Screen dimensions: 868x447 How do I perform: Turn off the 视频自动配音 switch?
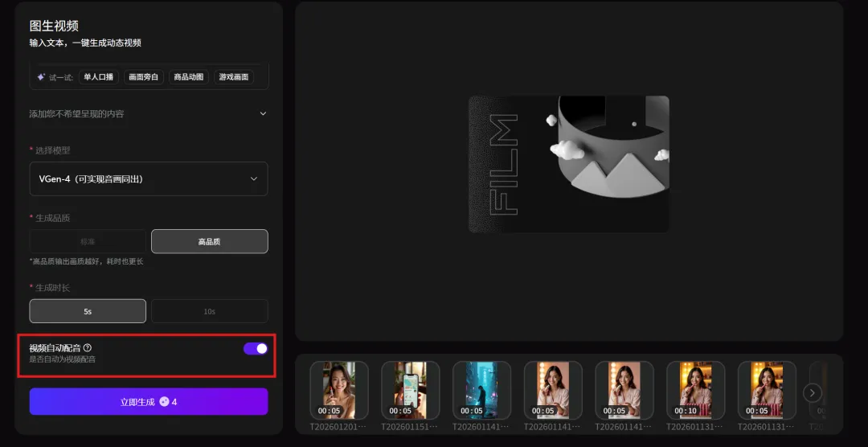(x=256, y=348)
